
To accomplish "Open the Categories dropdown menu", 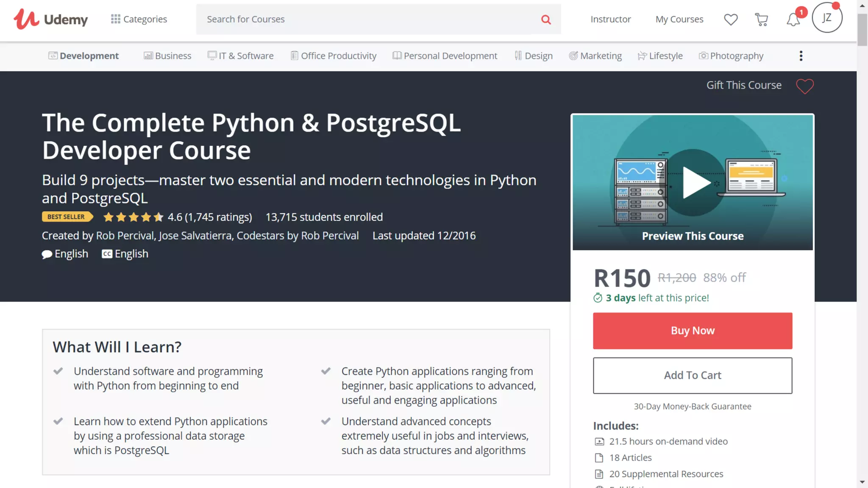I will click(x=139, y=19).
